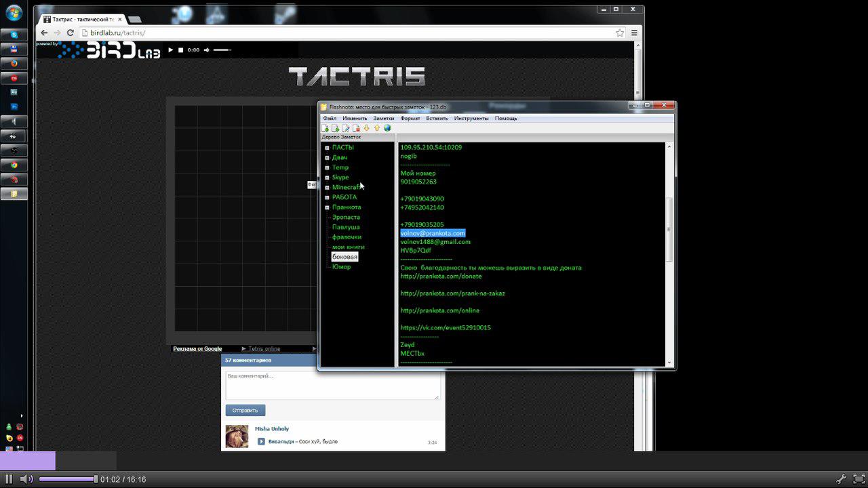
Task: Open After Effects from the taskbar
Action: pyautogui.click(x=14, y=92)
